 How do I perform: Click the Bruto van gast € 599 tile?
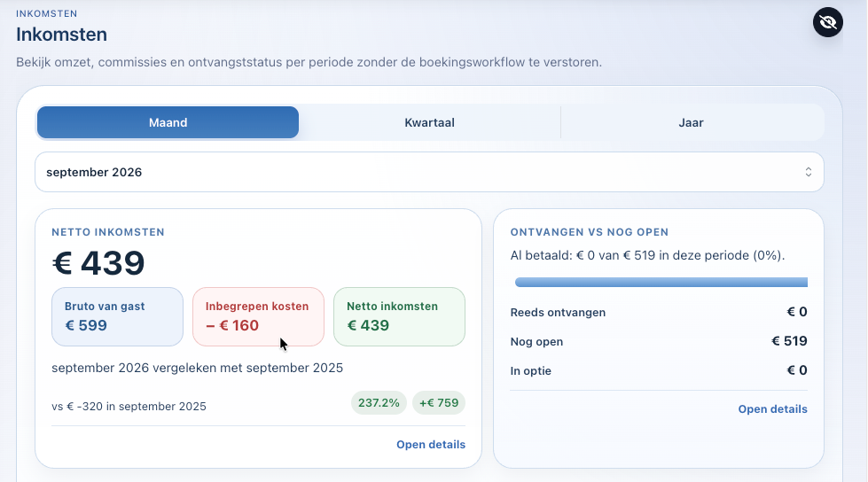tap(117, 316)
